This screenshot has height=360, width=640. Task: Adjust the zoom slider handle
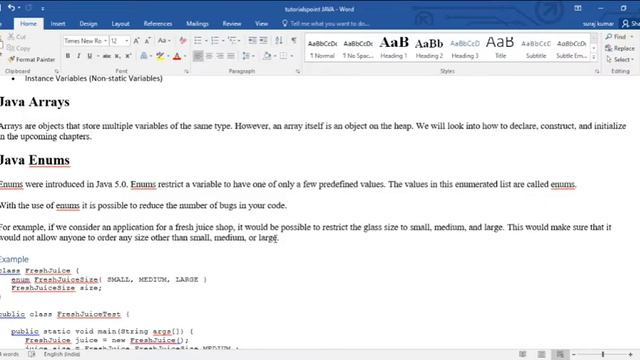[x=603, y=354]
